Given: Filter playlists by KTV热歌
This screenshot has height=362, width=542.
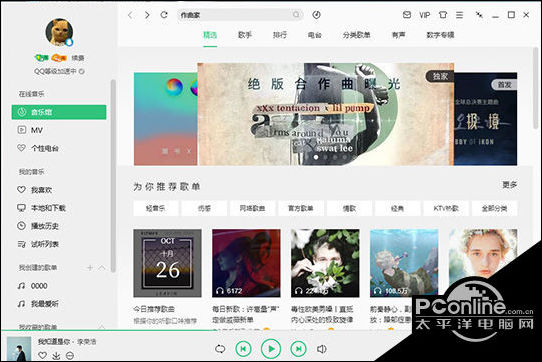Looking at the screenshot, I should pyautogui.click(x=446, y=208).
